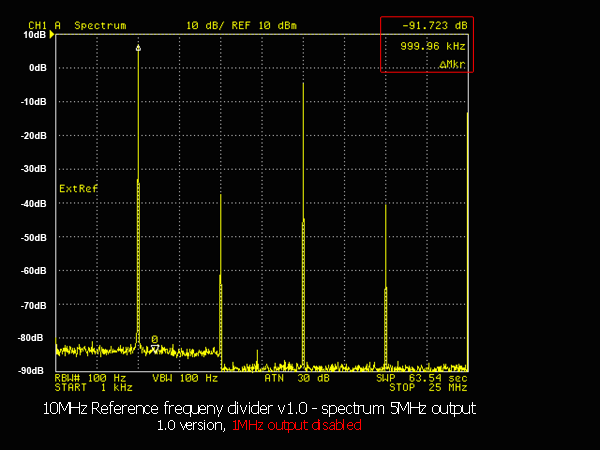
Task: Select the VBW 100 Hz setting
Action: click(185, 378)
